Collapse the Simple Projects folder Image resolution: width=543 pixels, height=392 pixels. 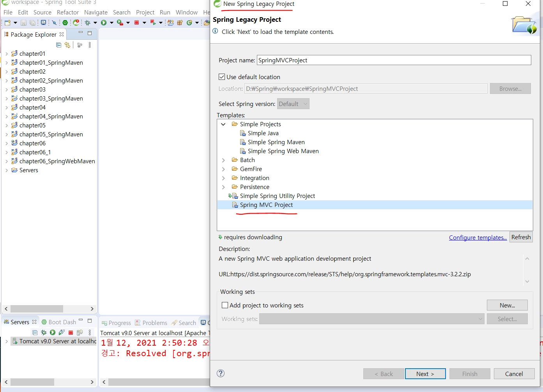pyautogui.click(x=223, y=124)
